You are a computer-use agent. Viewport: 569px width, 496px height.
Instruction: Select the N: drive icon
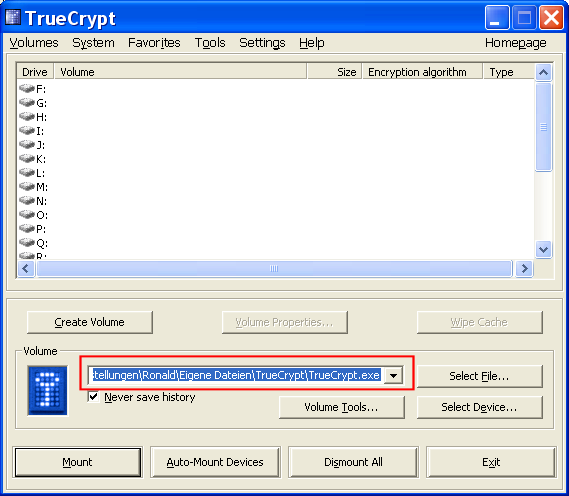pos(27,201)
